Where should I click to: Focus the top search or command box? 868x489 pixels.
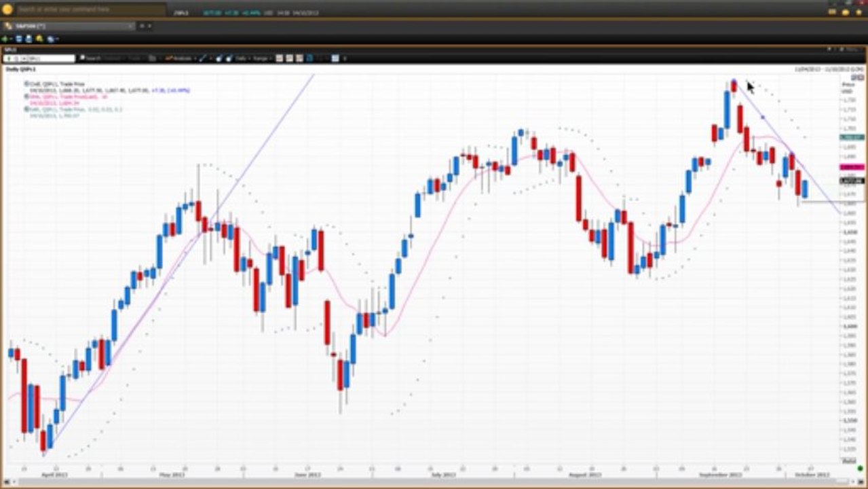[90, 10]
